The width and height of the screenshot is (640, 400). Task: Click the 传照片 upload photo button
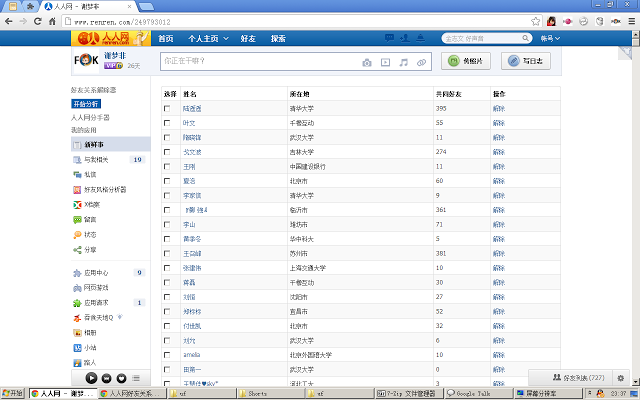coord(466,61)
